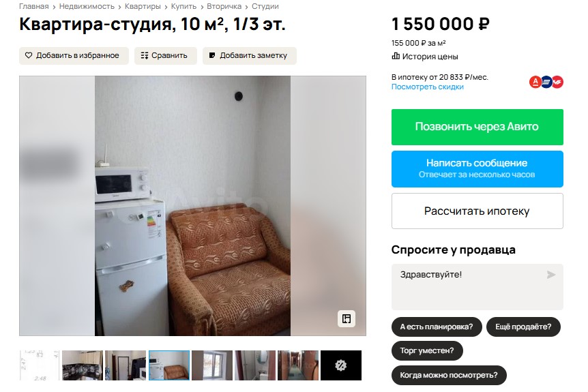This screenshot has height=392, width=588.
Task: Call seller via Позвонить через Авито
Action: point(477,127)
